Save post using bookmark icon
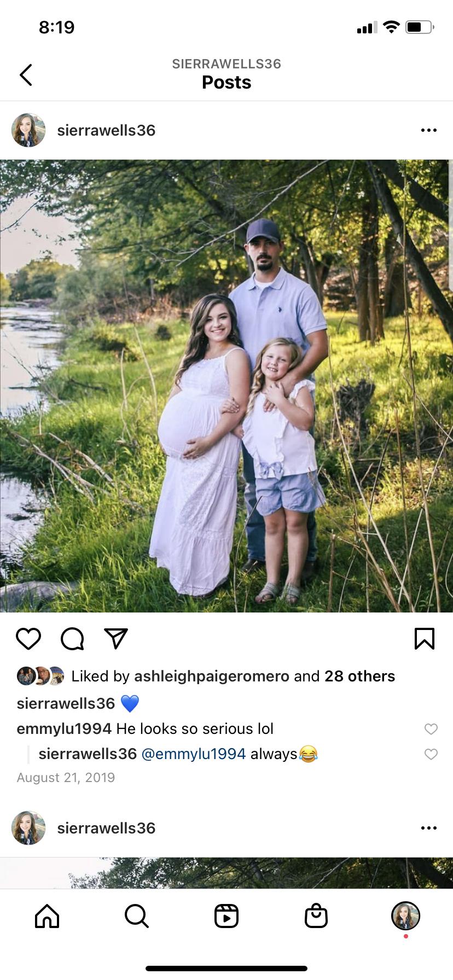This screenshot has height=980, width=453. click(x=425, y=638)
